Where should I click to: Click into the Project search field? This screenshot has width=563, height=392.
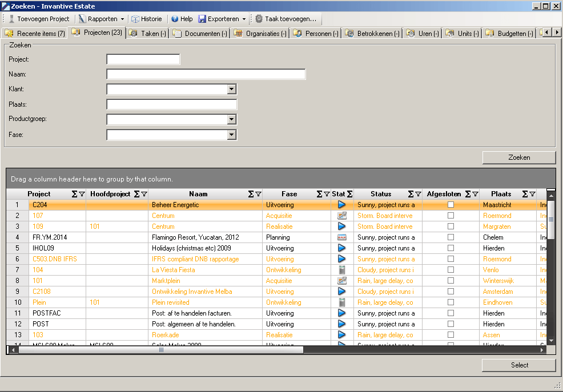tap(143, 59)
